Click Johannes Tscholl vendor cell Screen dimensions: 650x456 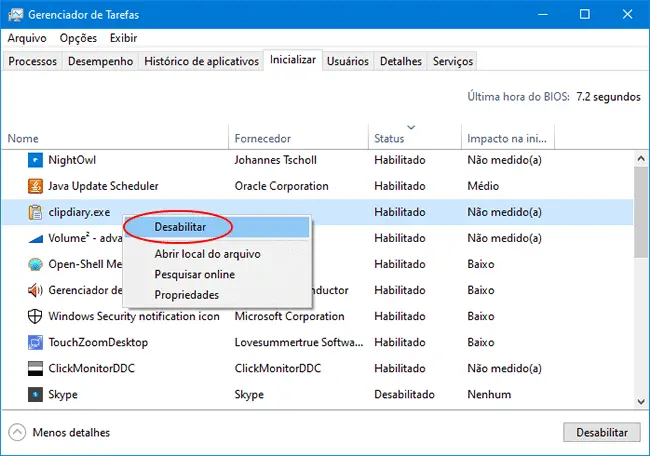[x=275, y=160]
